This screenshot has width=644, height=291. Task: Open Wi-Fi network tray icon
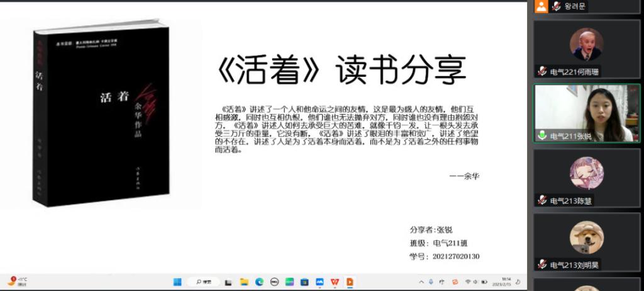[x=467, y=282]
